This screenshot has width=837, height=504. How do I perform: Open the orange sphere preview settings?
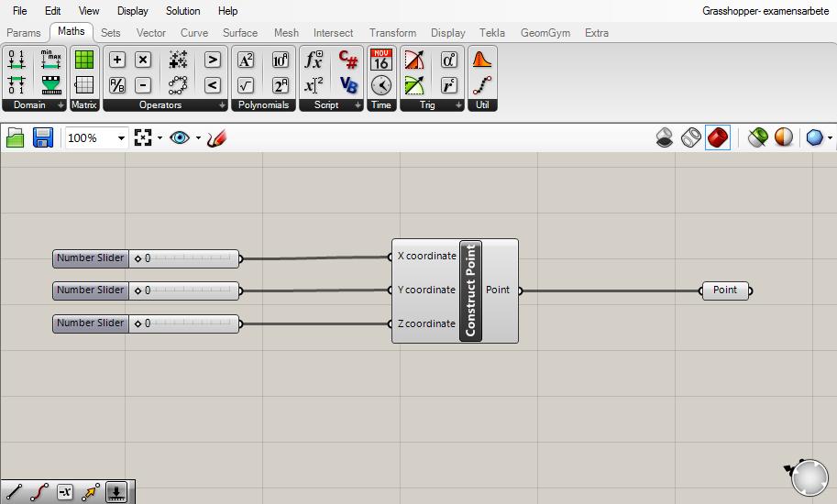pyautogui.click(x=784, y=137)
